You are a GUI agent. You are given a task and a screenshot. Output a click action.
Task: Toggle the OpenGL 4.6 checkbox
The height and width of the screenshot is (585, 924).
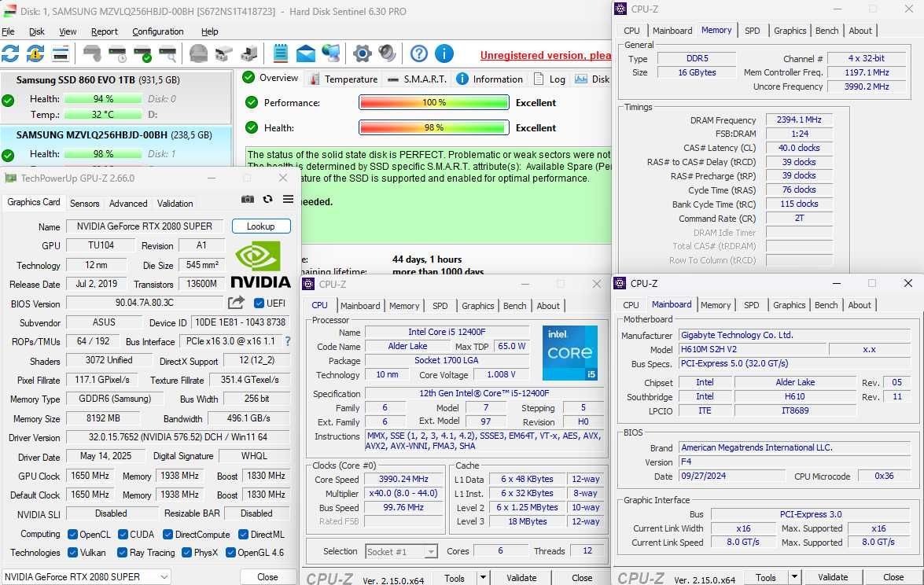[x=230, y=553]
